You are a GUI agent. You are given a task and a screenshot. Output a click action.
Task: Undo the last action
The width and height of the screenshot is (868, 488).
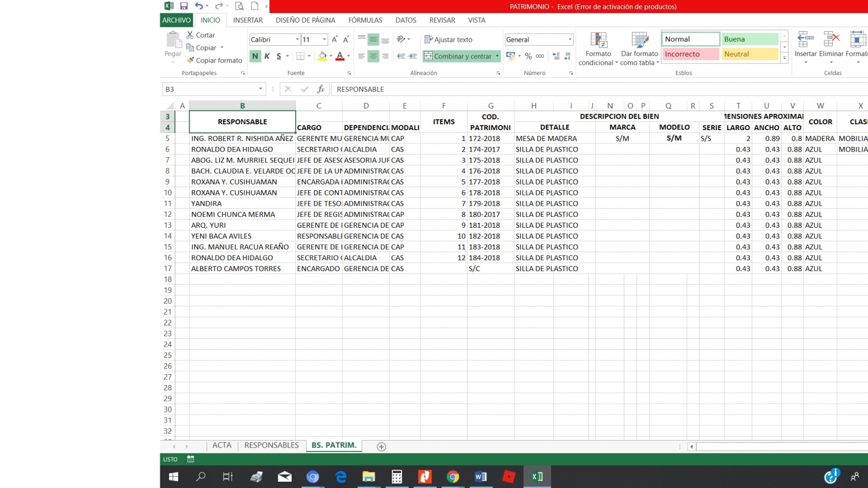[198, 6]
